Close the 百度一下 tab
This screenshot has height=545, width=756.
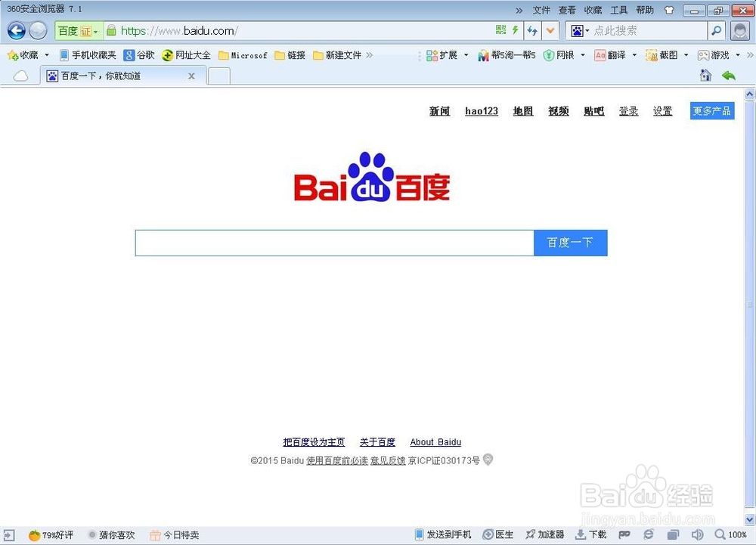[191, 76]
